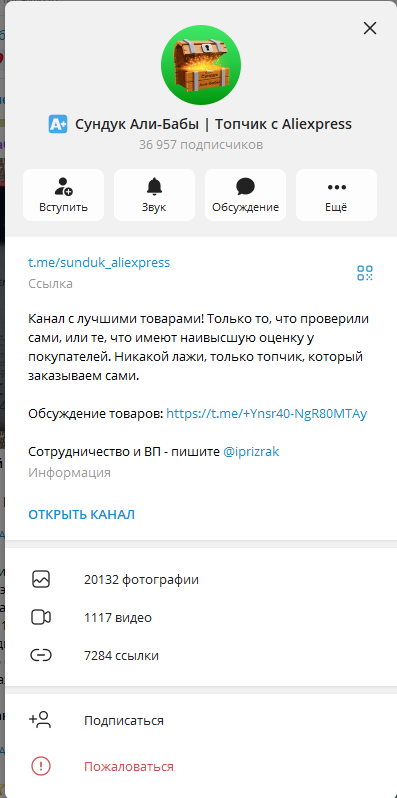Click the video camera icon

(41, 618)
